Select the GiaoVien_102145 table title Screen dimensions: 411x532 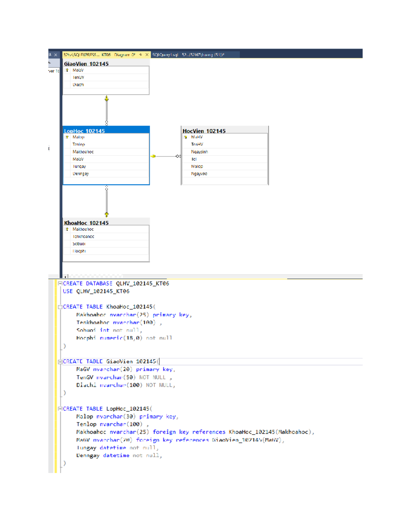(86, 64)
